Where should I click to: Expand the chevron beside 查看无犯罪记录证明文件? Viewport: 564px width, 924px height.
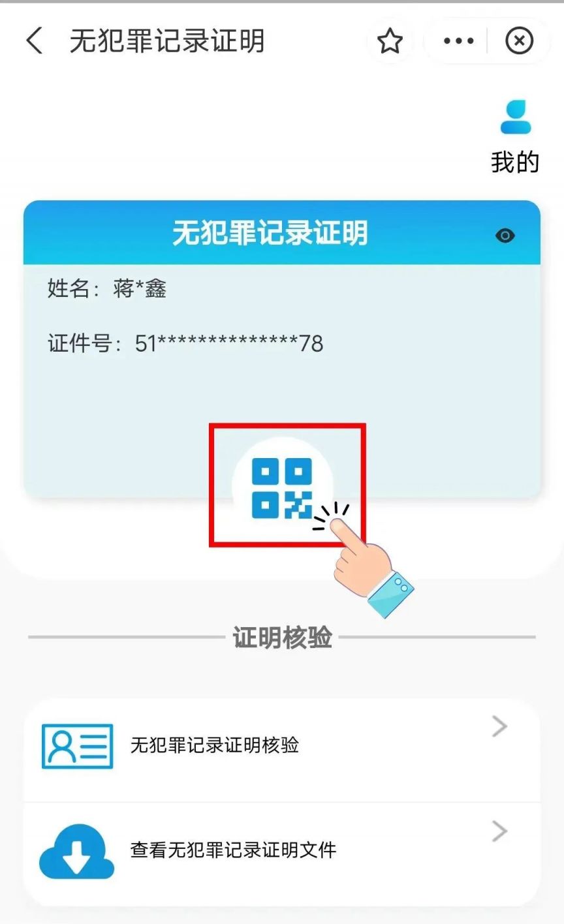(499, 831)
